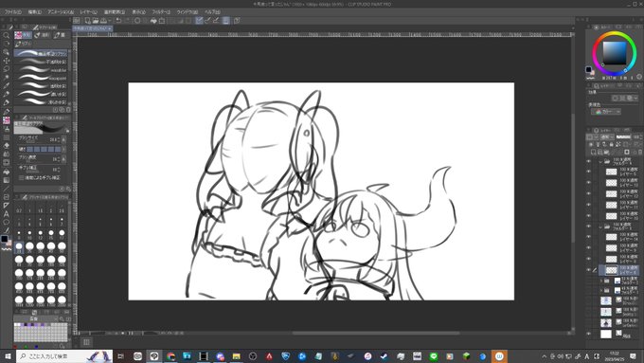Click the New layer folder icon in layer panel
This screenshot has height=363, width=644.
[x=606, y=152]
